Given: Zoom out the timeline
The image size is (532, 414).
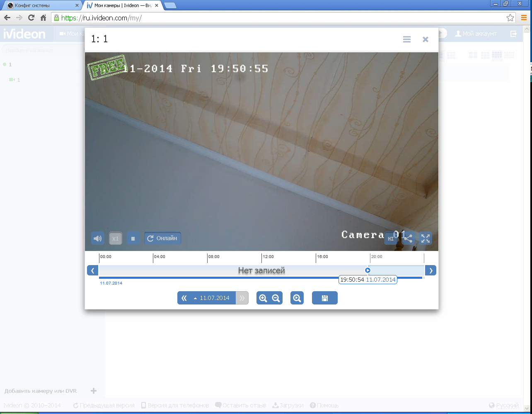Looking at the screenshot, I should coord(276,298).
